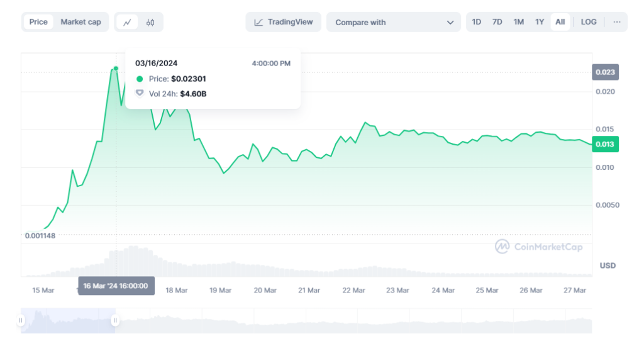Click the 27 Mar axis label

[575, 290]
